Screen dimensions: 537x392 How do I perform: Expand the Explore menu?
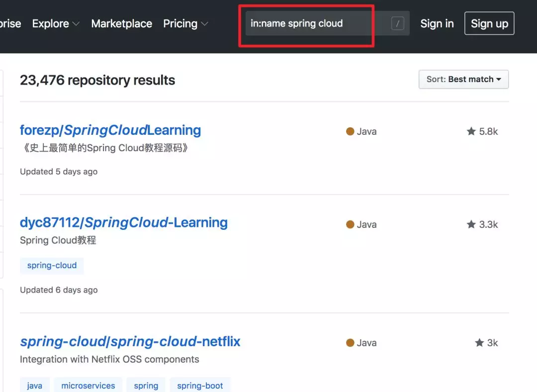tap(56, 24)
